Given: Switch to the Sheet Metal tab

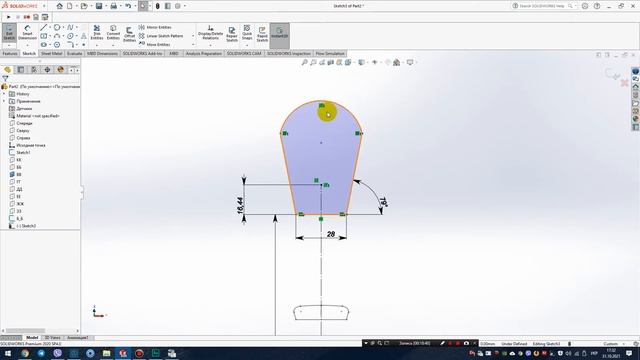Looking at the screenshot, I should (x=51, y=53).
